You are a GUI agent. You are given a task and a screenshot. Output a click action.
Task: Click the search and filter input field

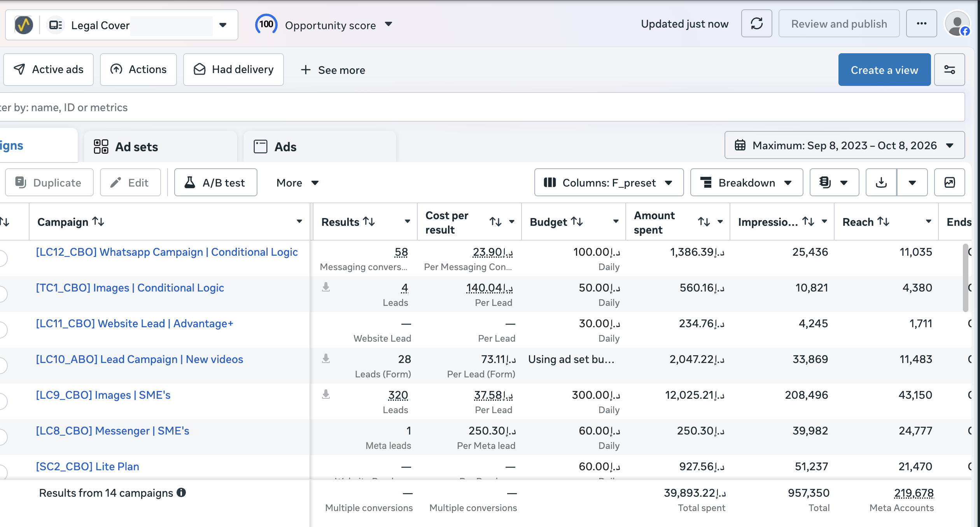click(x=482, y=107)
